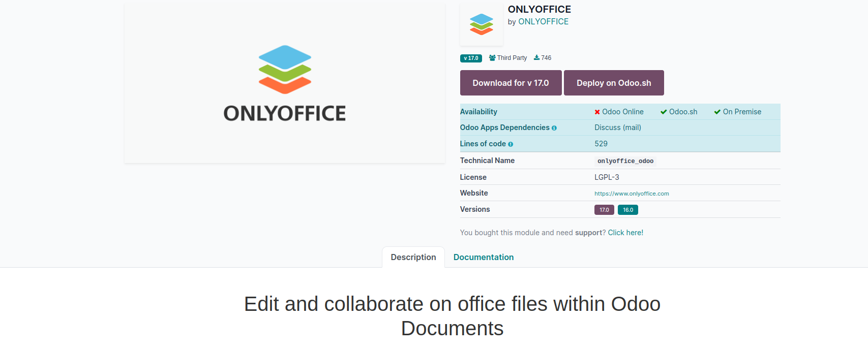Click the green checkmark beside On Premise
Viewport: 868px width, 351px height.
pyautogui.click(x=717, y=112)
